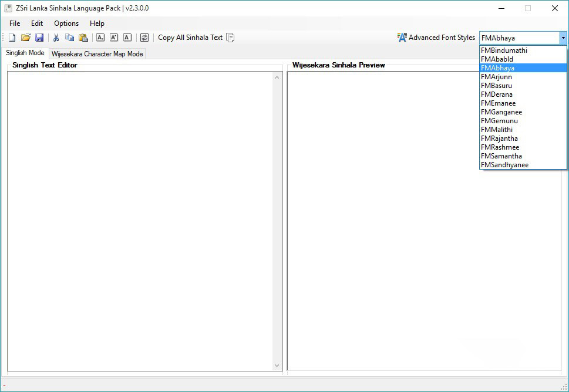Image resolution: width=569 pixels, height=392 pixels.
Task: Open an existing file
Action: pos(26,37)
